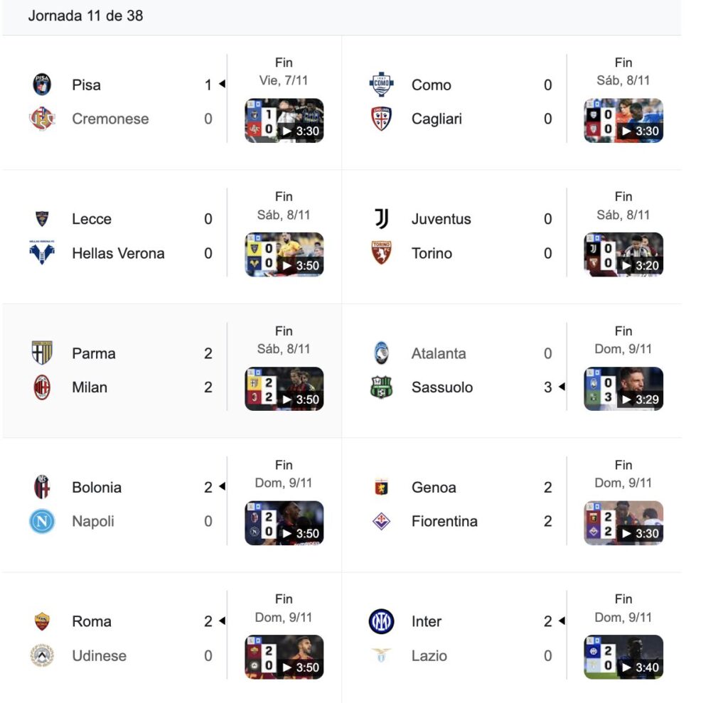Click the Pisa team crest
Image resolution: width=728 pixels, height=703 pixels.
42,85
